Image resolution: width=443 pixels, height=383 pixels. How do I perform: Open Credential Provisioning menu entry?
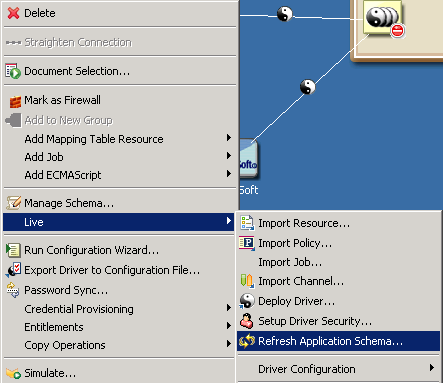119,309
